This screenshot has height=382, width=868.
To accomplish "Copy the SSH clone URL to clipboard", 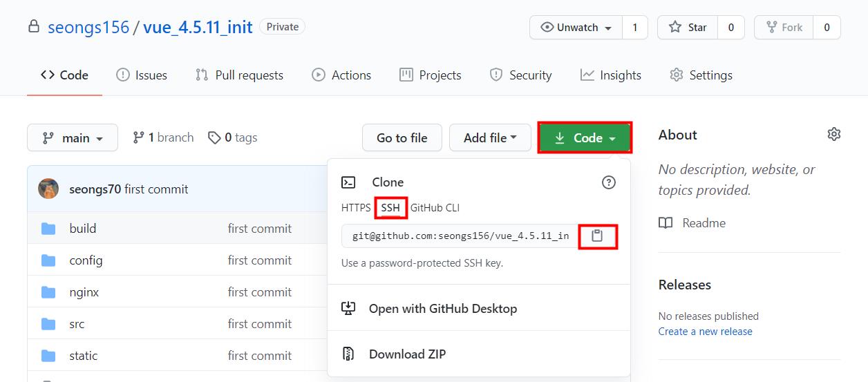I will pyautogui.click(x=597, y=236).
